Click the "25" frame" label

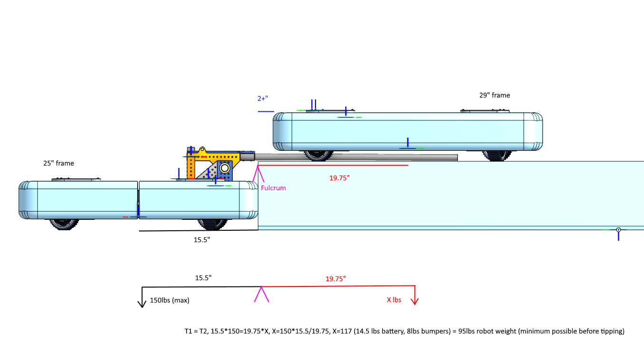click(x=59, y=163)
